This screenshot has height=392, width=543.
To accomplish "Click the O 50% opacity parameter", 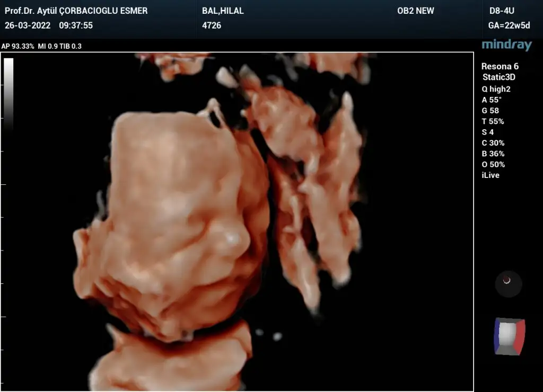I will [x=493, y=164].
